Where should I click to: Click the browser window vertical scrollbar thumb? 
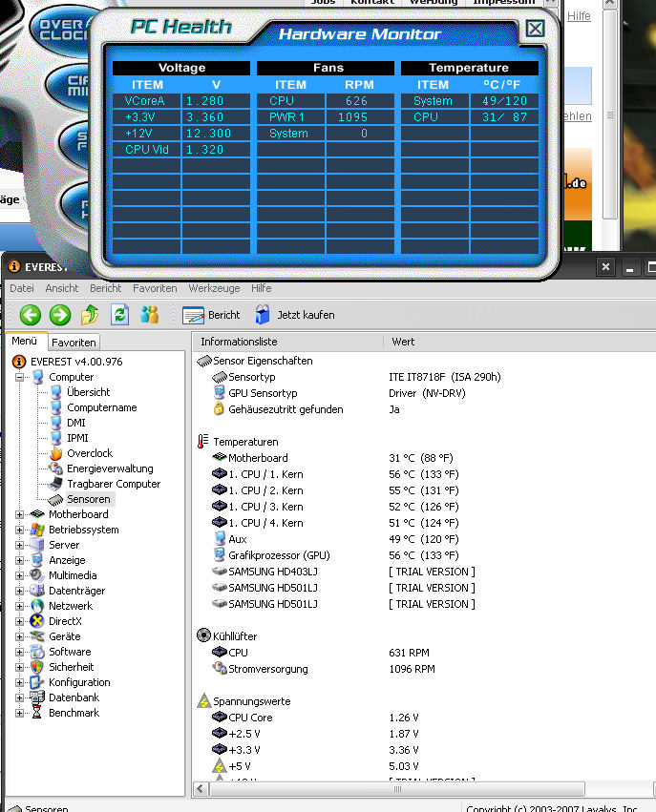pyautogui.click(x=610, y=115)
